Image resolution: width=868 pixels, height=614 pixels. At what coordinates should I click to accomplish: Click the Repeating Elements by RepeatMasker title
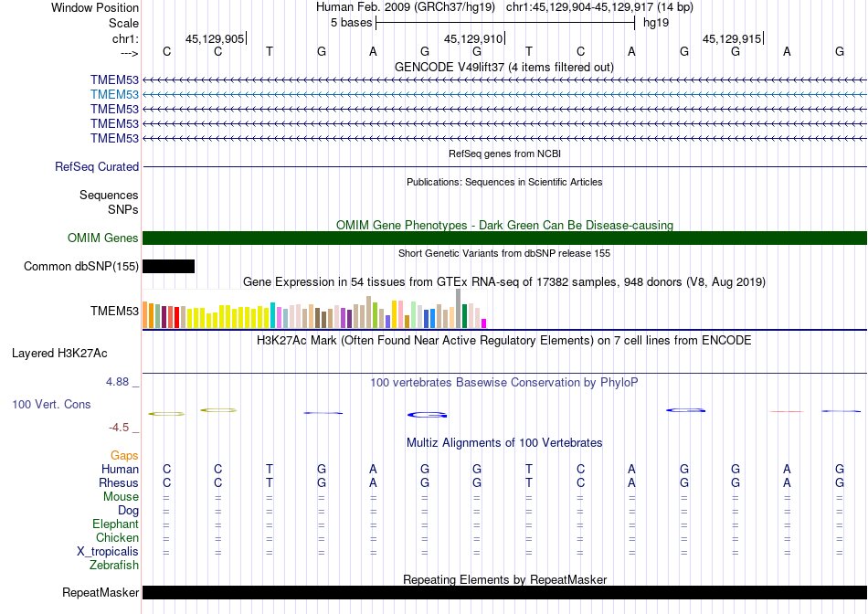(504, 579)
